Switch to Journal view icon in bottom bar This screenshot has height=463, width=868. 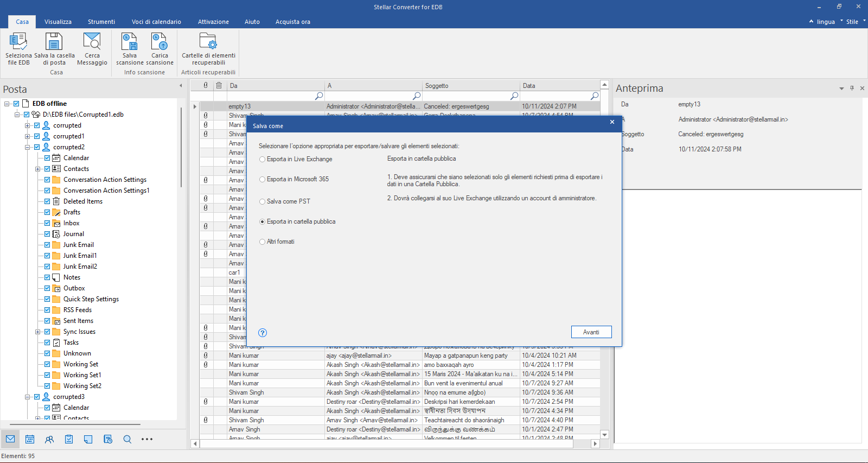click(108, 439)
